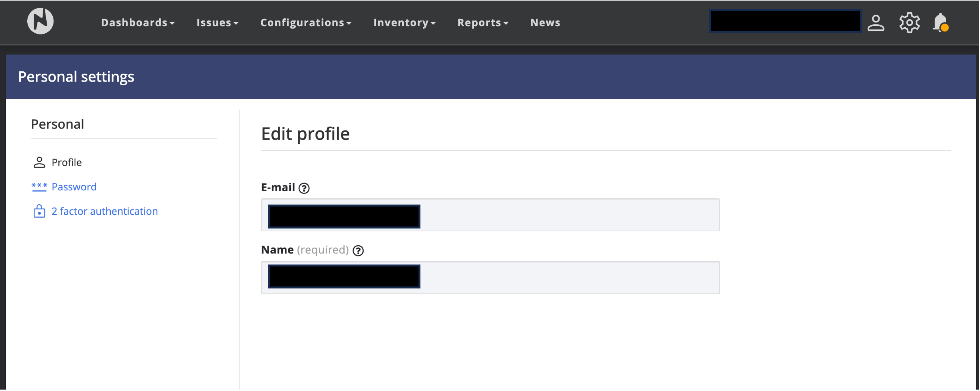Screen dimensions: 980x391
Task: Open the Name field help question mark
Action: tap(358, 250)
